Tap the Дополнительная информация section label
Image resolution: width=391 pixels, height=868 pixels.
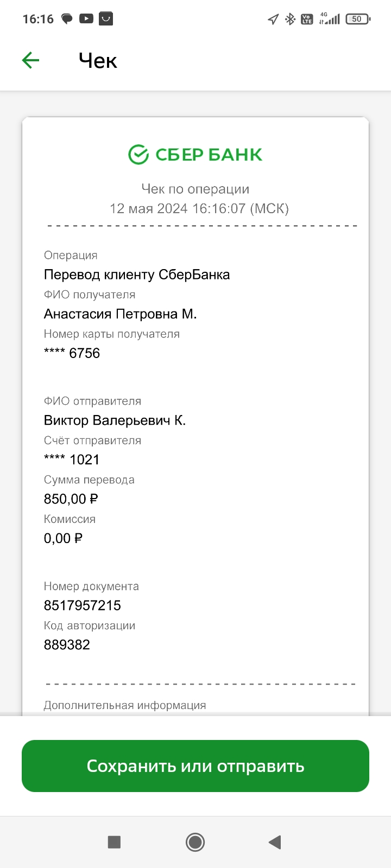click(125, 705)
